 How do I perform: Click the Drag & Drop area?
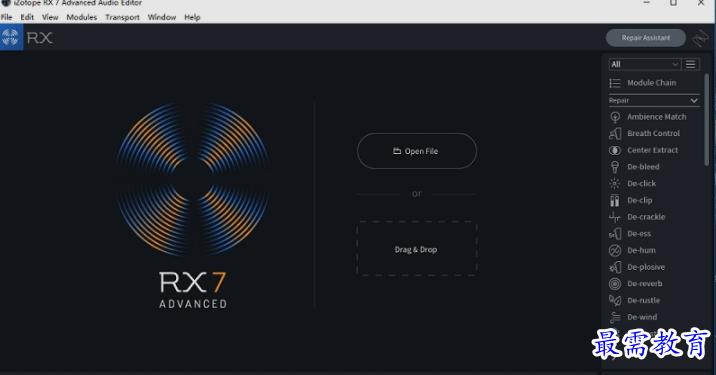(x=416, y=249)
